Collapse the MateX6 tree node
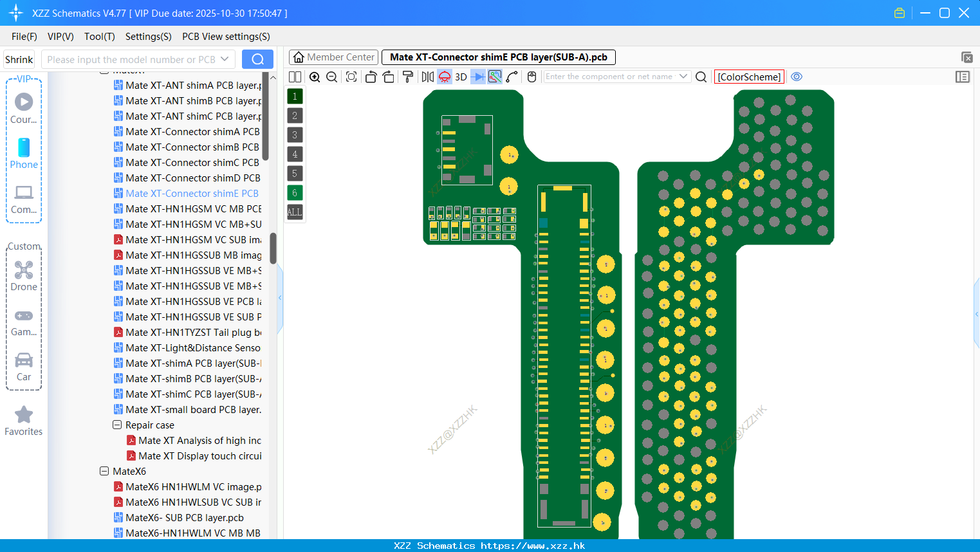The width and height of the screenshot is (980, 552). tap(104, 471)
